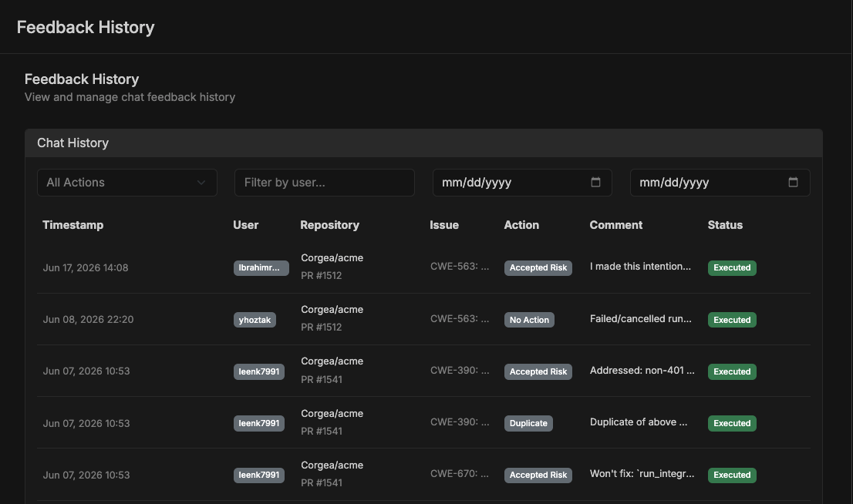The width and height of the screenshot is (853, 504).
Task: Click the Jun 08, 2026 22:20 timestamp
Action: pyautogui.click(x=88, y=320)
